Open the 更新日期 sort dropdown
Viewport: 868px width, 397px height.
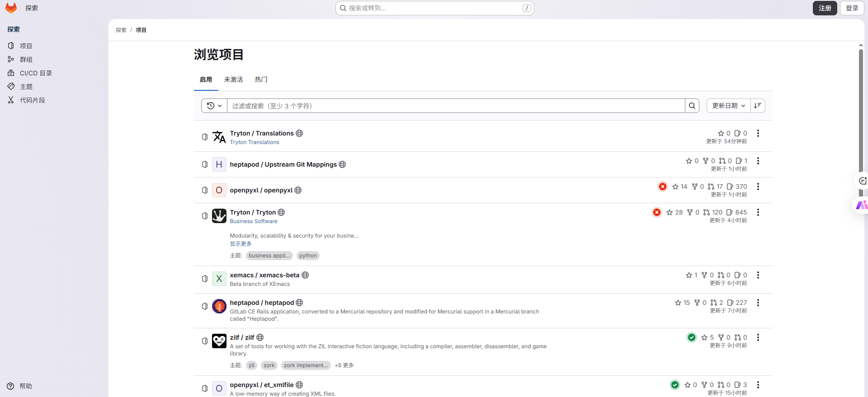[728, 106]
